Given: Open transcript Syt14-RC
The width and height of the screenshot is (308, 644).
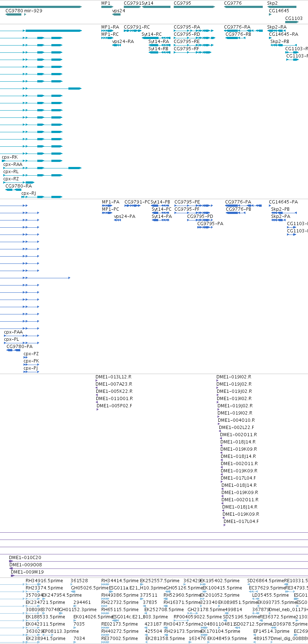Looking at the screenshot, I should (152, 34).
